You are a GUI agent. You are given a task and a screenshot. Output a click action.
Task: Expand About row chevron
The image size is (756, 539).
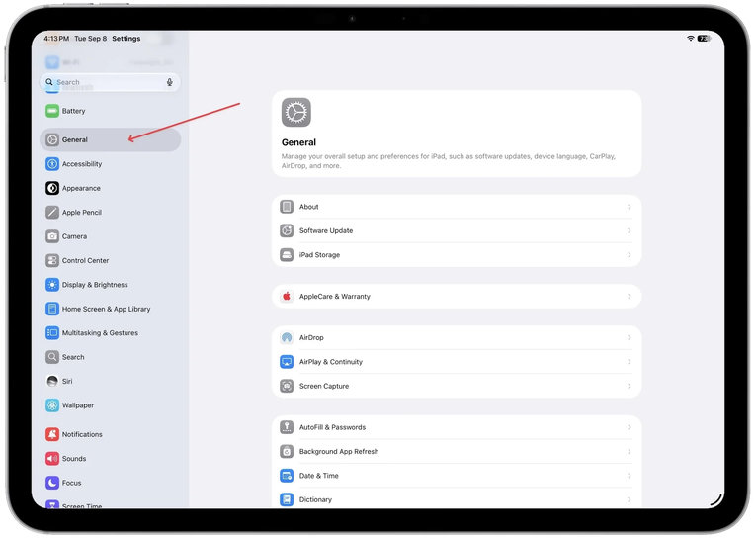pos(630,207)
